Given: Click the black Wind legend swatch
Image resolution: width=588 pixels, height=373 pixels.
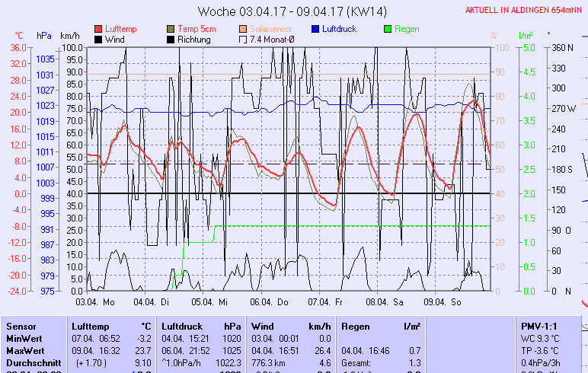Looking at the screenshot, I should coord(98,40).
